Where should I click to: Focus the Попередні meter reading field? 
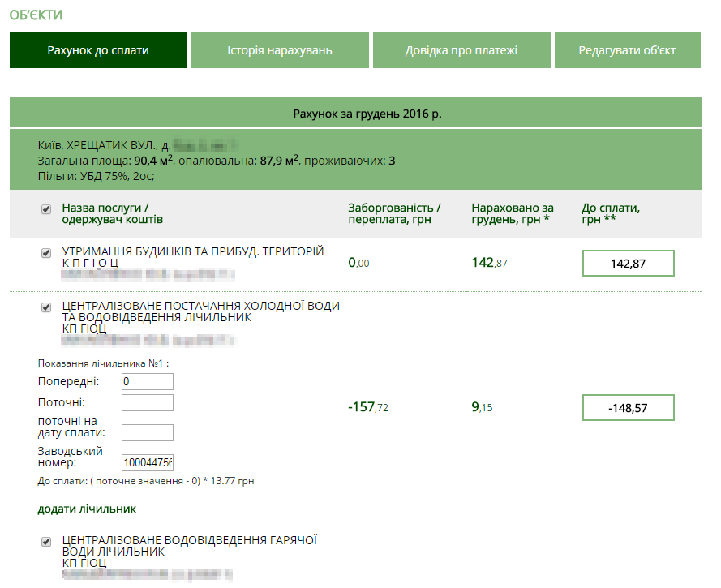click(147, 381)
